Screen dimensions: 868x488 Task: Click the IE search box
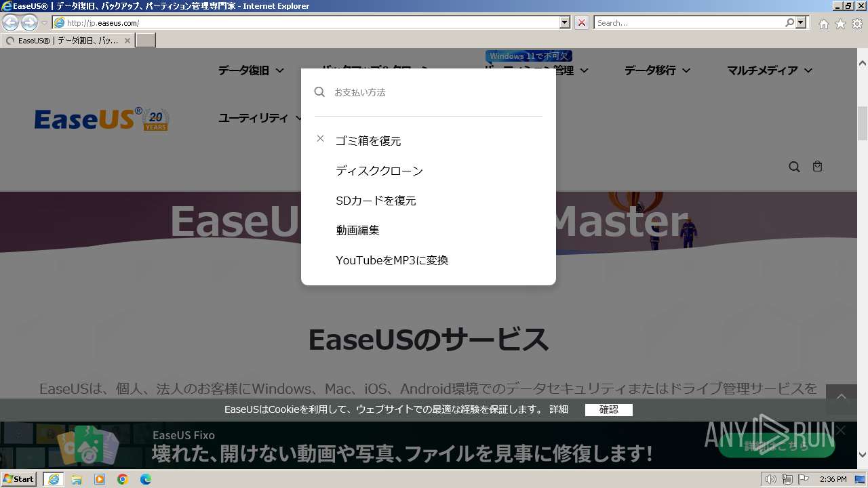690,22
